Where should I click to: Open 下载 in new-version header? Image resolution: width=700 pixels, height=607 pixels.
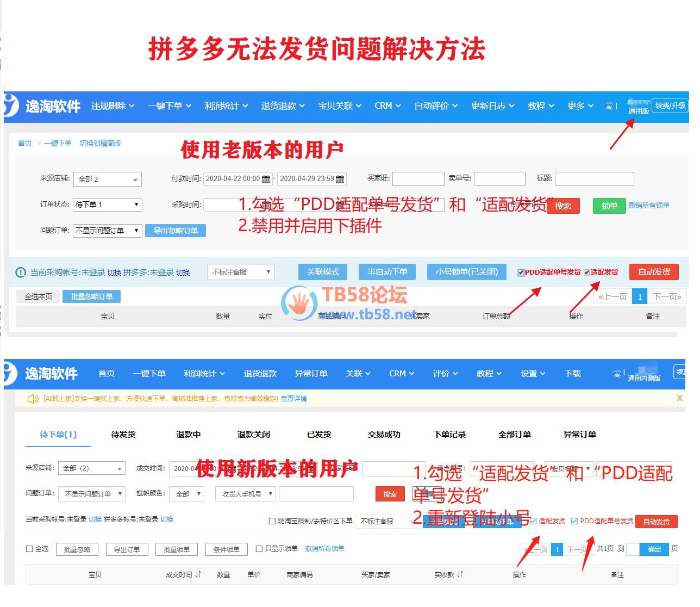point(572,374)
